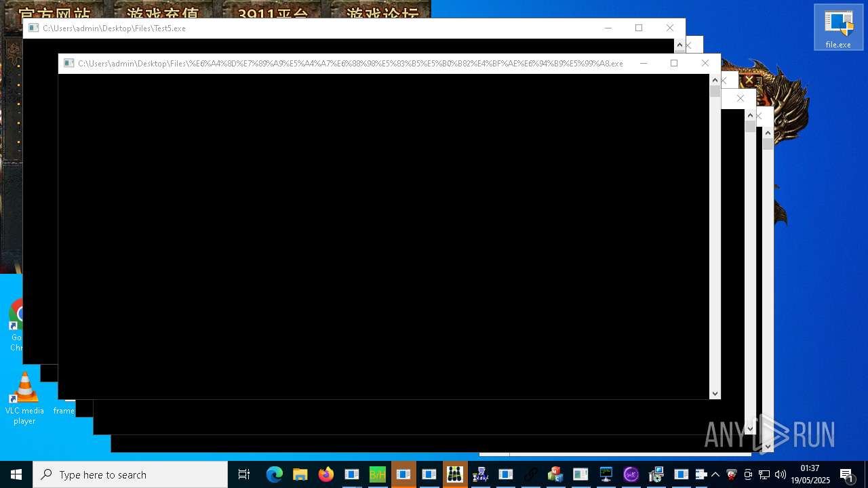Click the Test5.exe title bar path text
This screenshot has width=868, height=488.
pos(114,28)
